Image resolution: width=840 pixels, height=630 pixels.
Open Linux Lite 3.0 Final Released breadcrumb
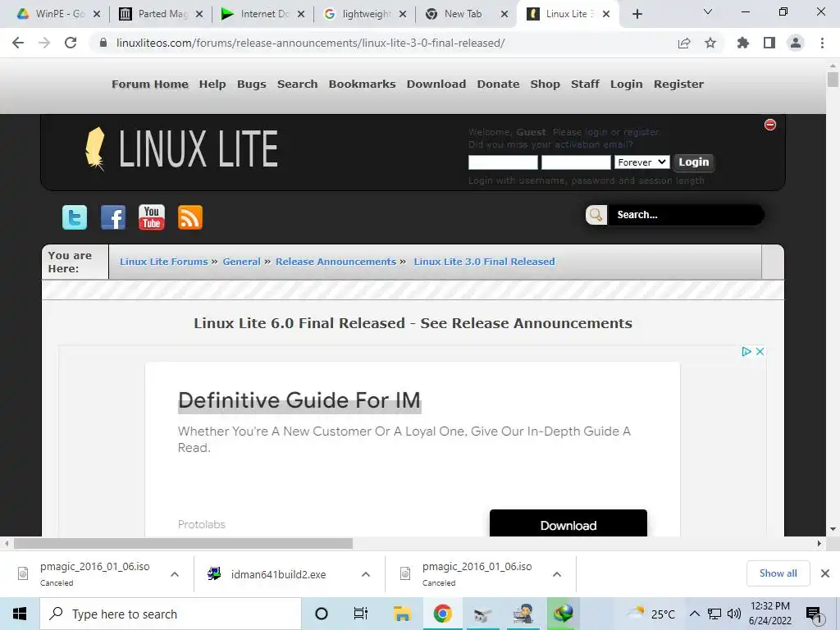484,262
